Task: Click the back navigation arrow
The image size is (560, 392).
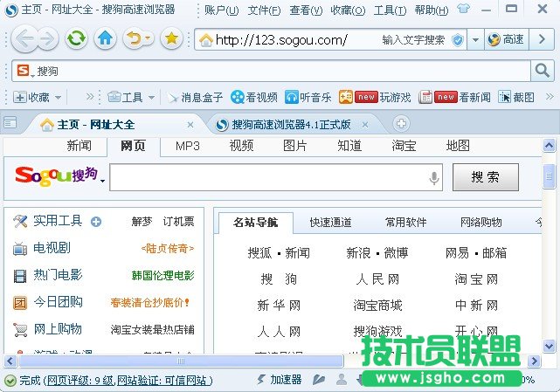Action: 25,38
